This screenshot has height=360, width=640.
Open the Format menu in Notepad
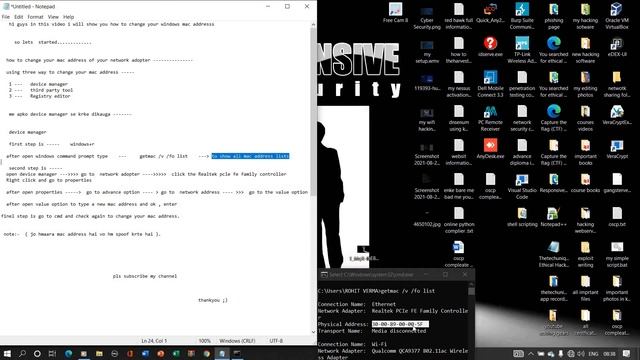[36, 17]
